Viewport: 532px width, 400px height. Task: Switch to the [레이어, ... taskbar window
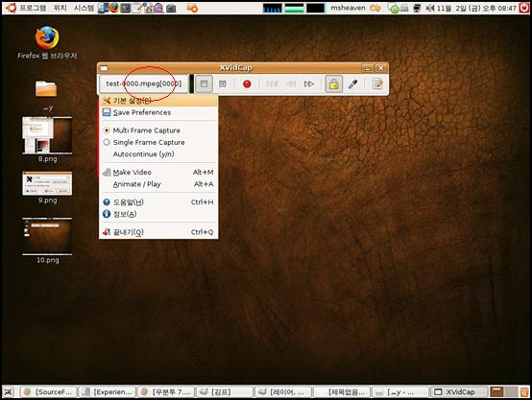[x=283, y=392]
